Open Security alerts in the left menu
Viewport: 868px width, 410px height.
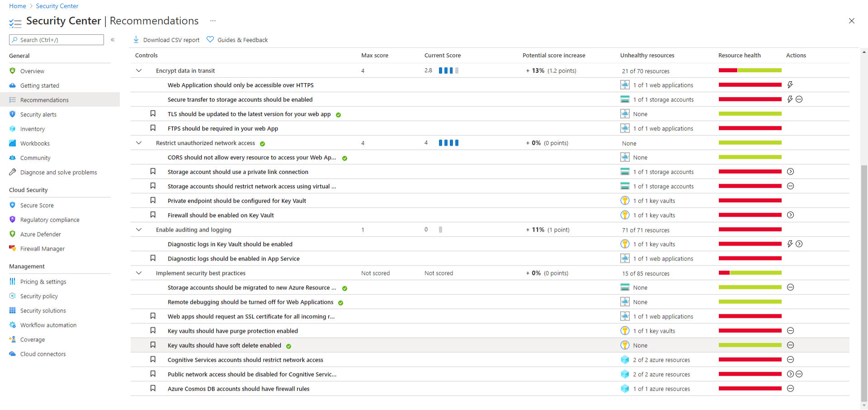[38, 114]
